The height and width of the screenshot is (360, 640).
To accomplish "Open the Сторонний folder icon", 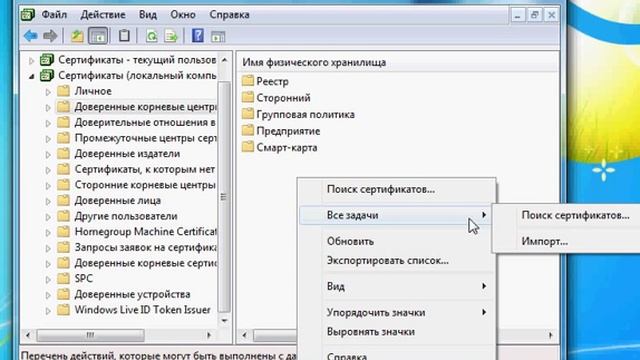I will 247,97.
